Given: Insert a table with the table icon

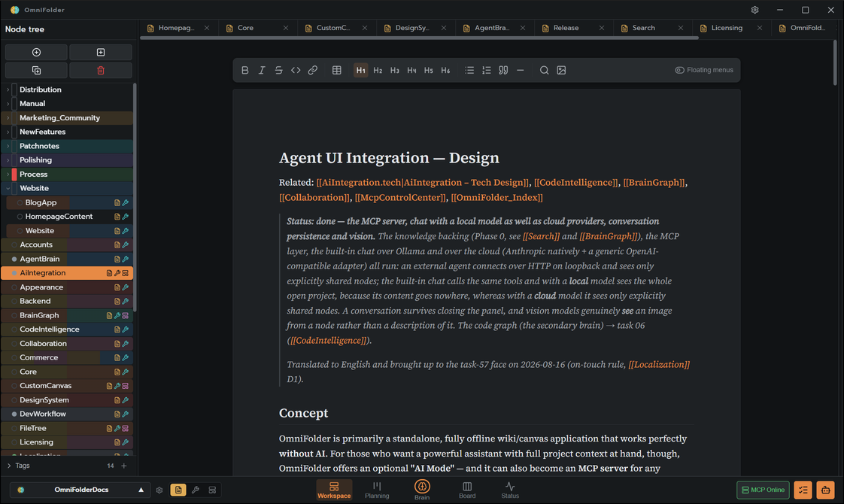Looking at the screenshot, I should pyautogui.click(x=337, y=70).
